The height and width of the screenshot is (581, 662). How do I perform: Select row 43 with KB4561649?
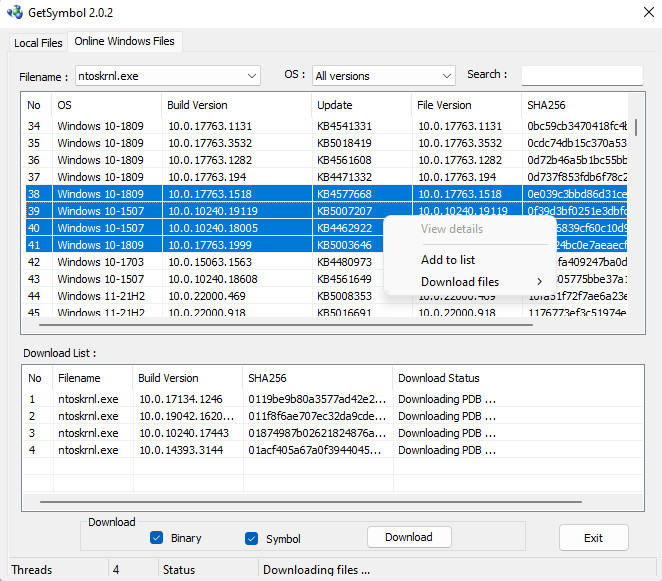205,279
